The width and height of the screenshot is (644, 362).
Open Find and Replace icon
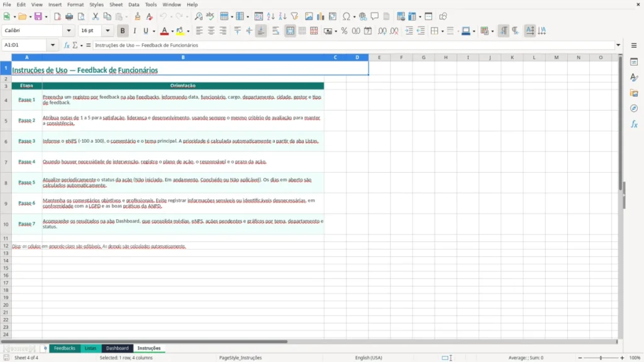[x=198, y=16]
